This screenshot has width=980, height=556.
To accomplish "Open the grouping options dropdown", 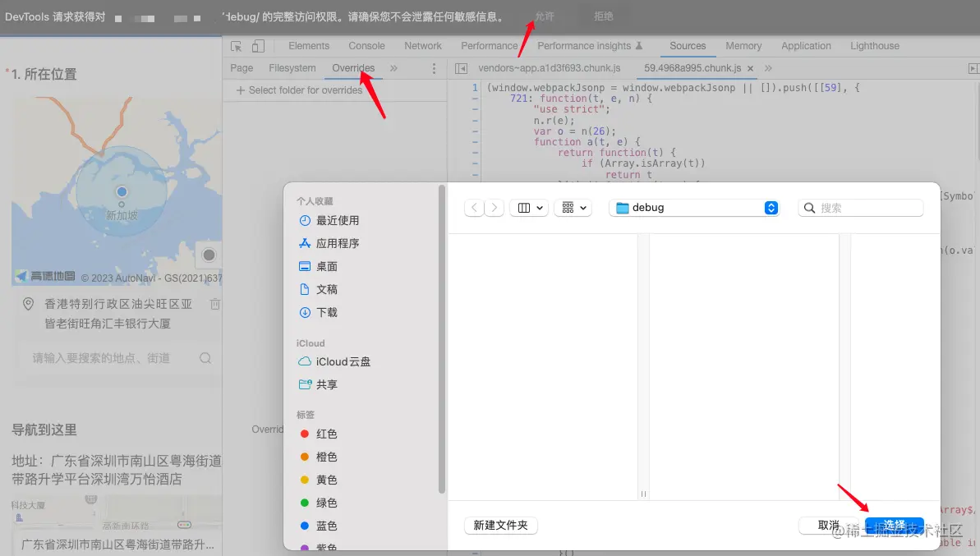I will point(573,208).
